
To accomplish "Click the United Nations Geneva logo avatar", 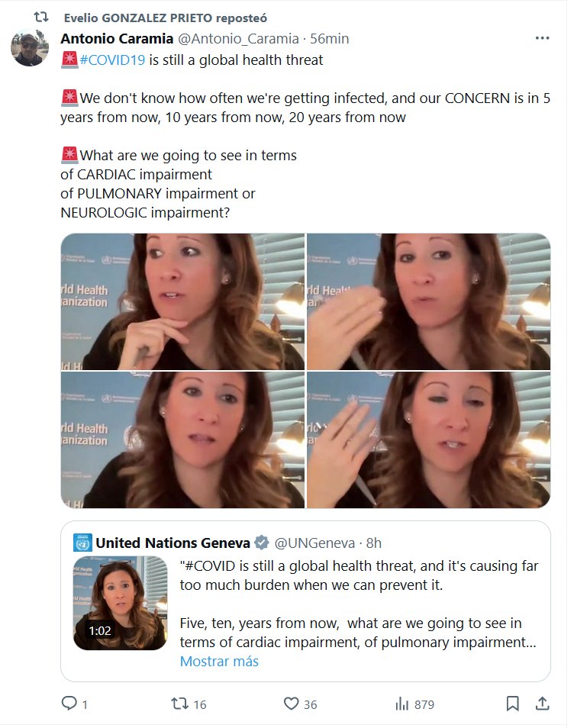I will coord(82,543).
